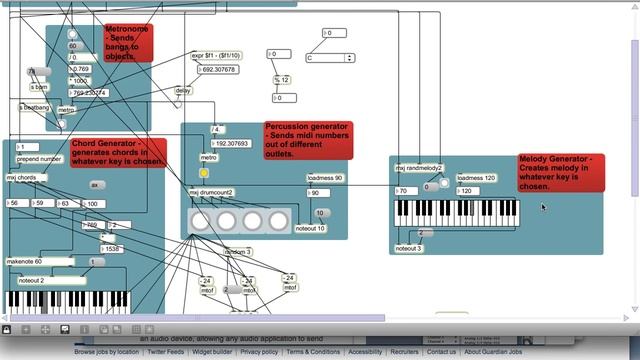Select the 'prepend number' object
Image resolution: width=640 pixels, height=360 pixels.
pyautogui.click(x=40, y=159)
